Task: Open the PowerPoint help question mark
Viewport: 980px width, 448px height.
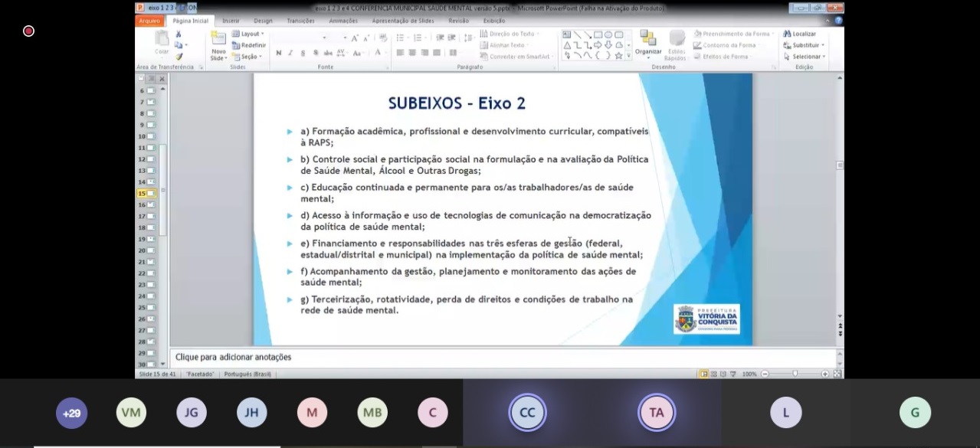Action: coord(838,21)
